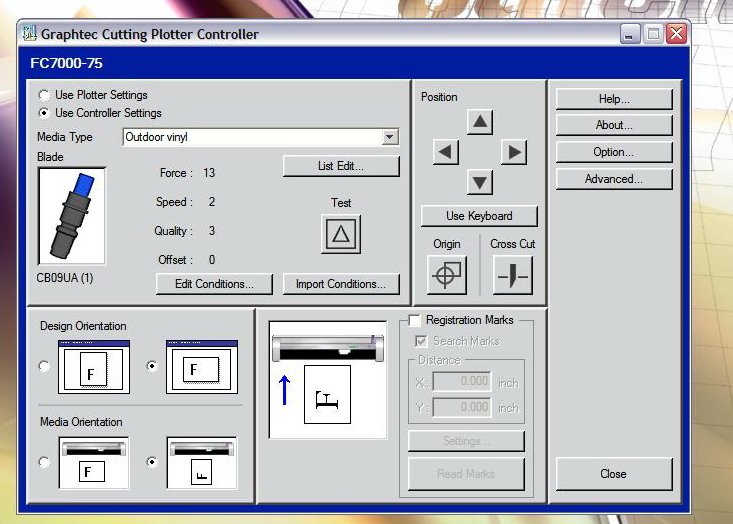733x524 pixels.
Task: Select Use Plotter Settings radio button
Action: pos(44,95)
